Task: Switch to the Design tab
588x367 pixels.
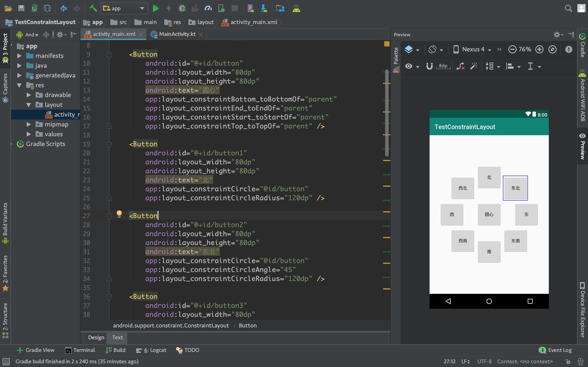Action: [96, 337]
